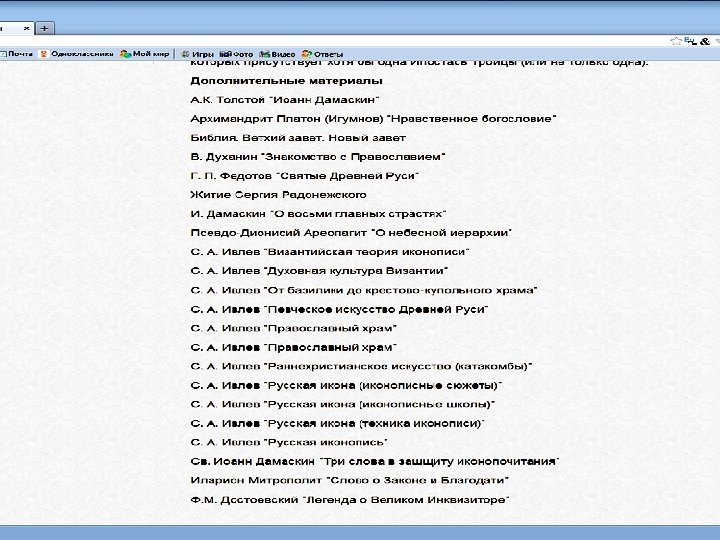Click "Житие Сергия Радонежского" line
Image resolution: width=720 pixels, height=540 pixels.
(278, 195)
